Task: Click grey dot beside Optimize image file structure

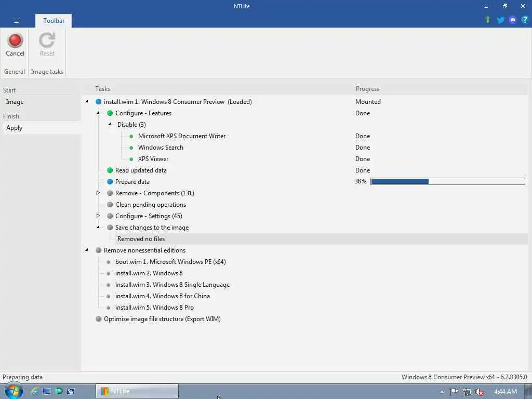Action: click(x=98, y=319)
